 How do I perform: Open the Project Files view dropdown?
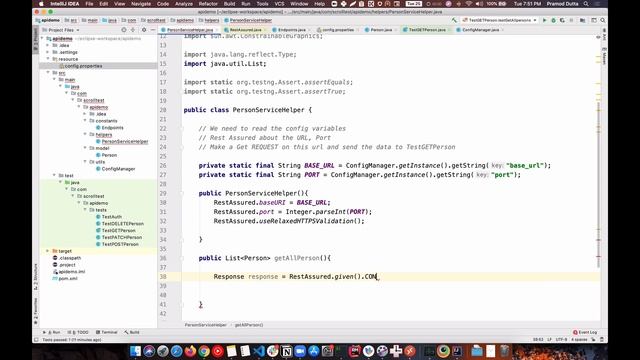point(61,30)
